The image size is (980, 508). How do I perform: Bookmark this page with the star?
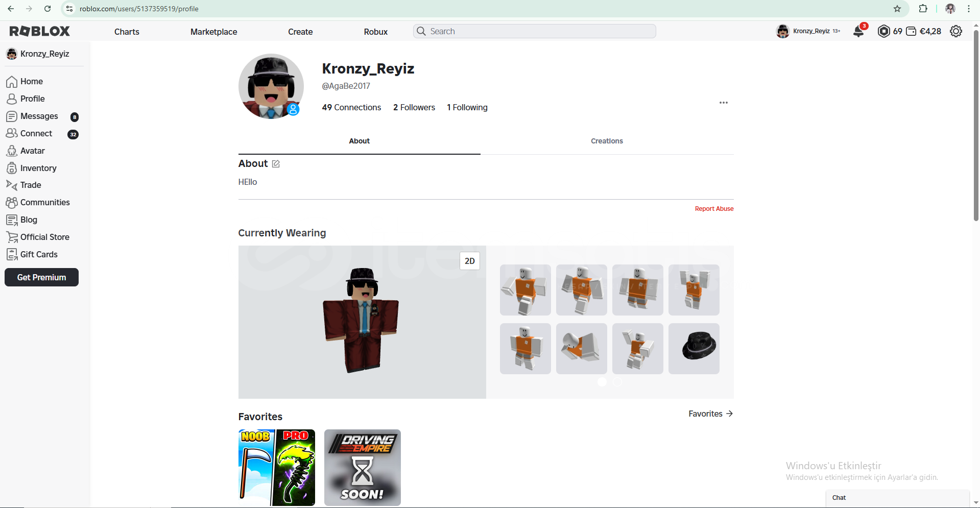coord(897,9)
